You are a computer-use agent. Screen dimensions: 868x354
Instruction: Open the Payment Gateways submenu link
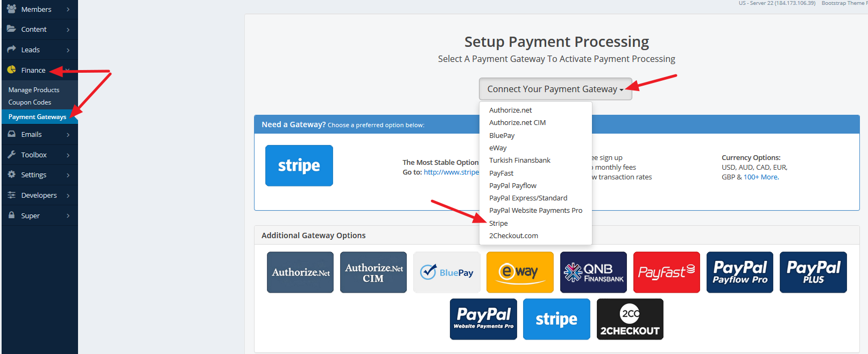coord(37,117)
